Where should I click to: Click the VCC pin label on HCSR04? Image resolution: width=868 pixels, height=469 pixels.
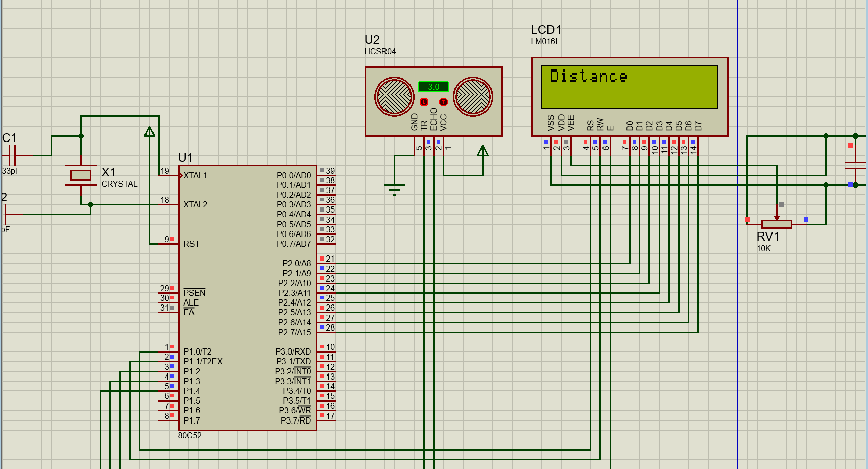coord(444,123)
